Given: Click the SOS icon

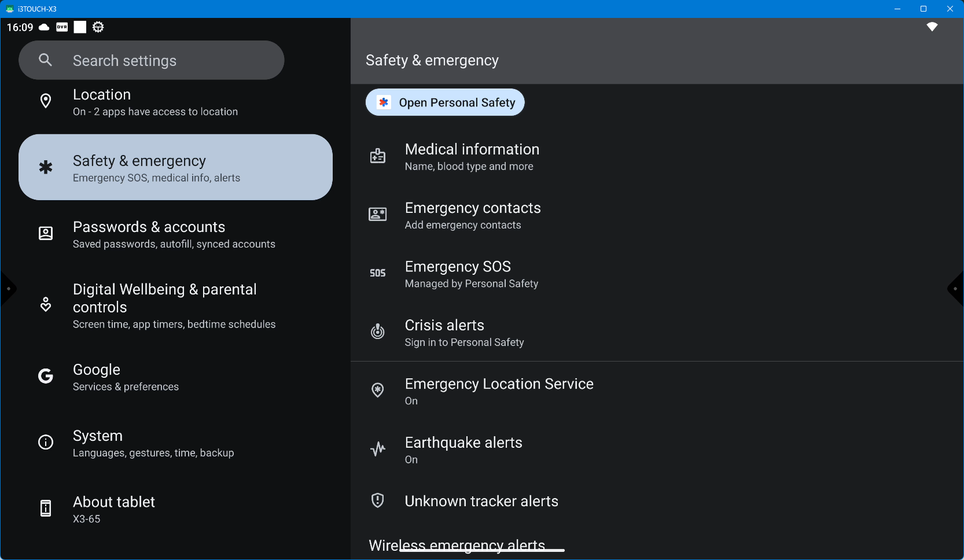Looking at the screenshot, I should click(377, 273).
